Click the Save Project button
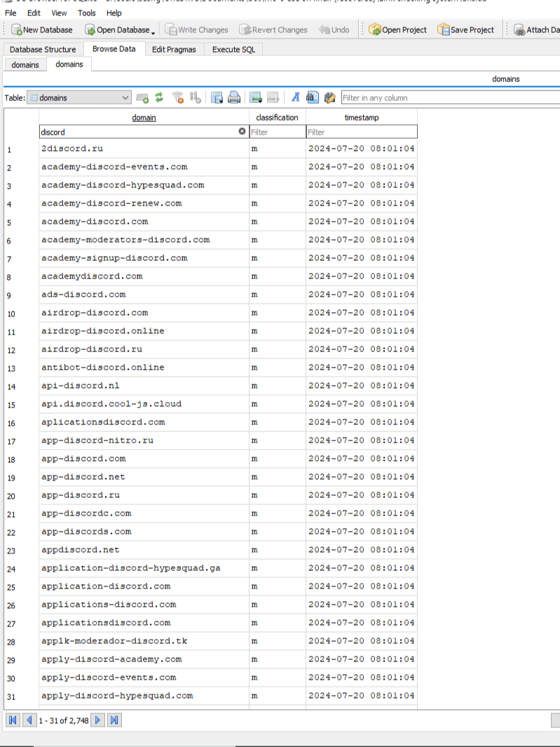The image size is (560, 747). (x=466, y=30)
